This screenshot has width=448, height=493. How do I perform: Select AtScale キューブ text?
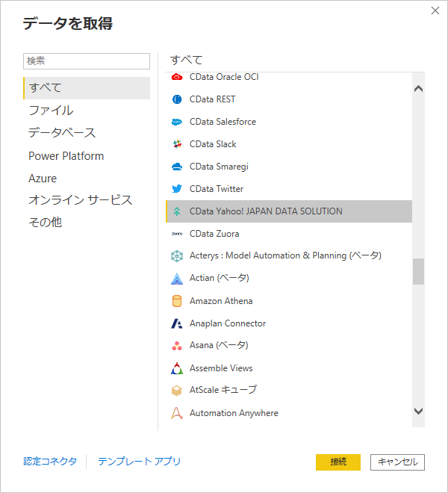223,390
